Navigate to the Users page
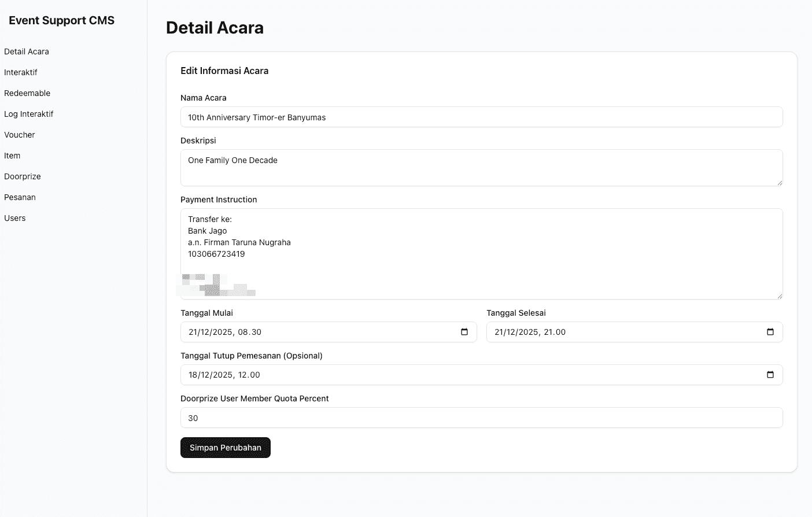This screenshot has height=517, width=812. point(15,218)
